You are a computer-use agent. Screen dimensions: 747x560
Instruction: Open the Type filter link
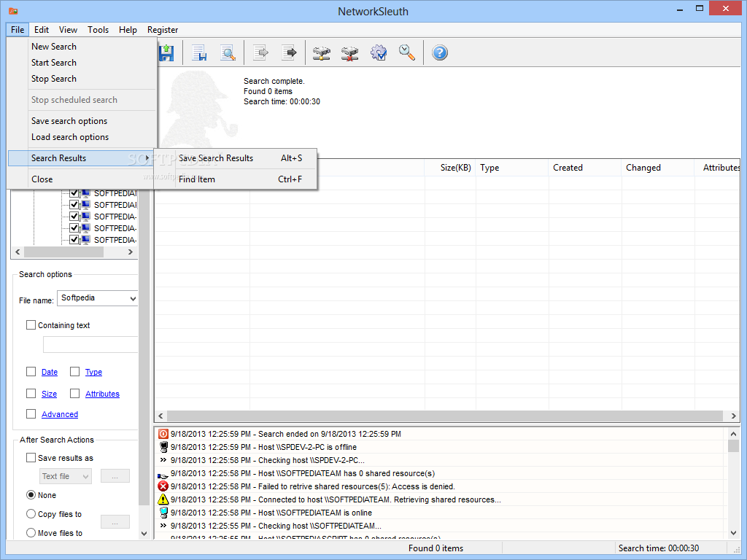[x=94, y=372]
